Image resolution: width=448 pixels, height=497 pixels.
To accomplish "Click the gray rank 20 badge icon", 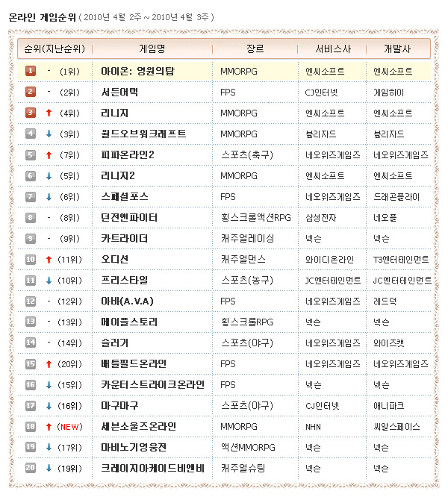I will (x=31, y=468).
